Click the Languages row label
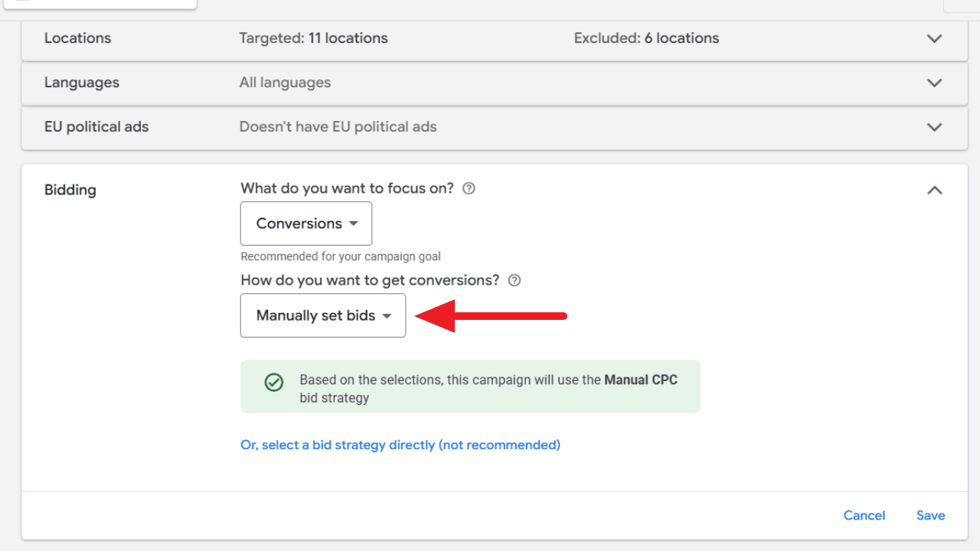This screenshot has height=551, width=980. pyautogui.click(x=82, y=83)
